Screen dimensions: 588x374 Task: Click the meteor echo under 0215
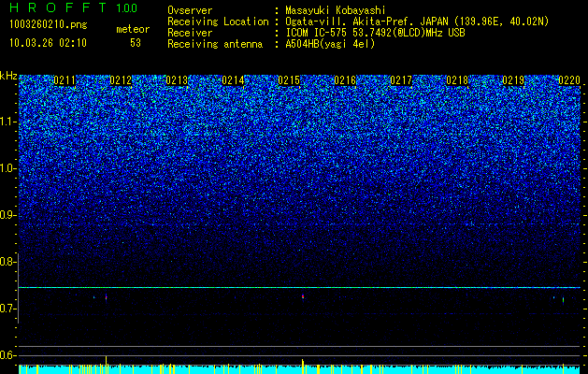pos(303,296)
